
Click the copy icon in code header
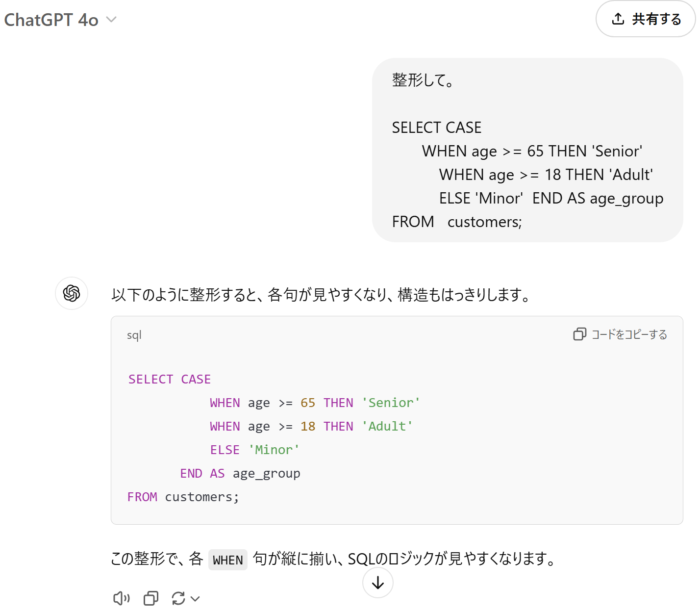pyautogui.click(x=579, y=334)
